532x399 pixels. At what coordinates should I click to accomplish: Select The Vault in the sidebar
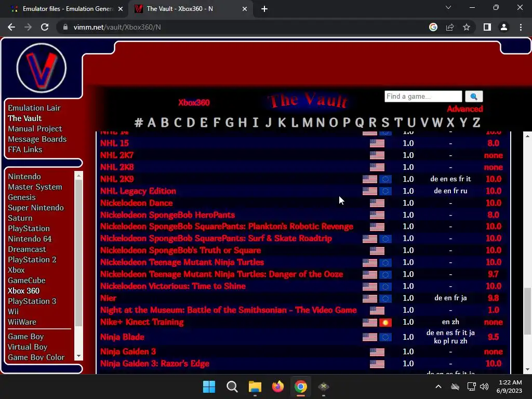[x=25, y=118]
